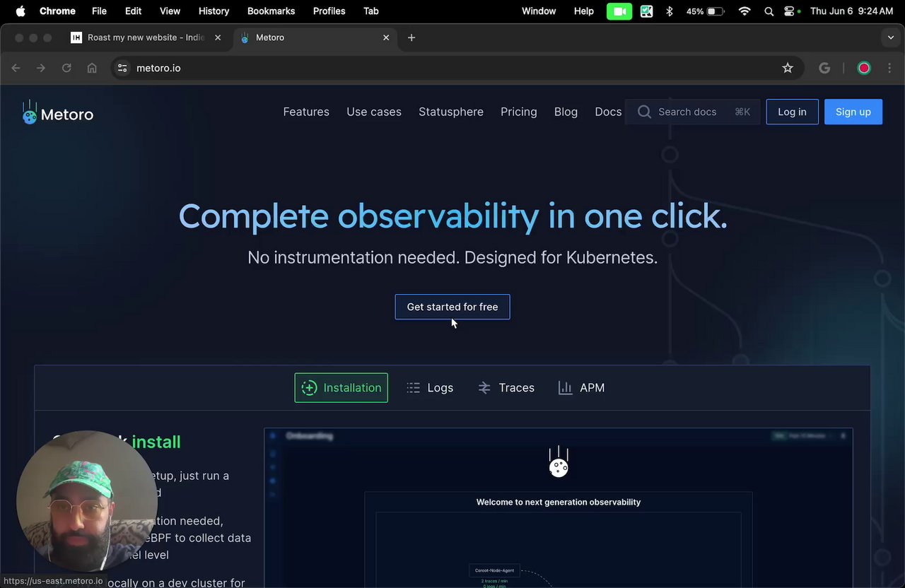Open the File menu
This screenshot has height=588, width=905.
click(x=99, y=11)
